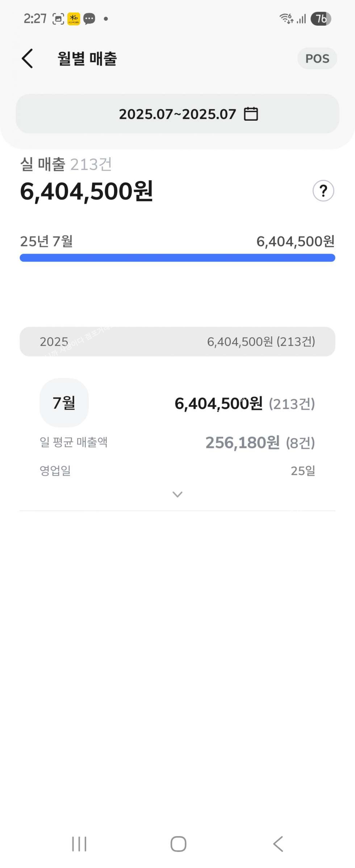Tap the question mark help icon
The image size is (355, 868).
coord(323,191)
